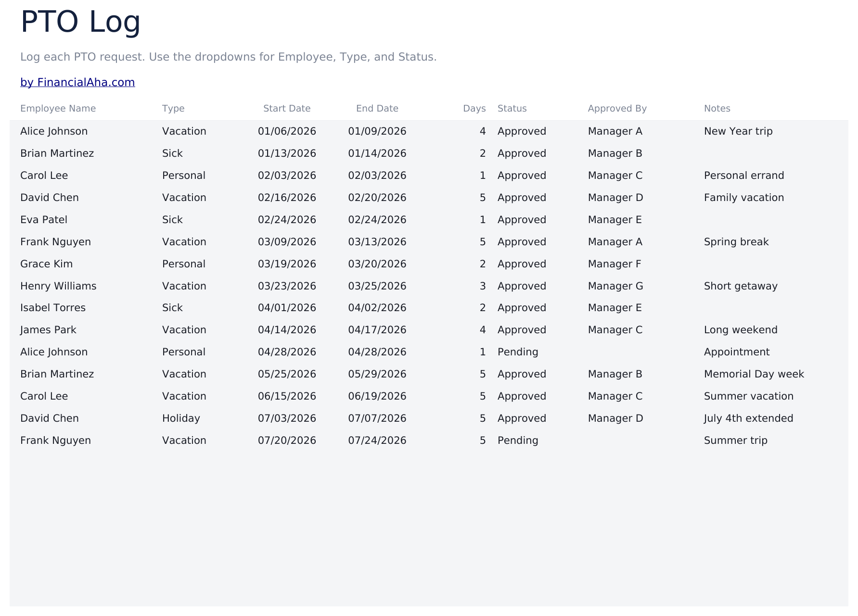This screenshot has width=858, height=616.
Task: Click the Approved status for Isabel Torres
Action: (522, 308)
